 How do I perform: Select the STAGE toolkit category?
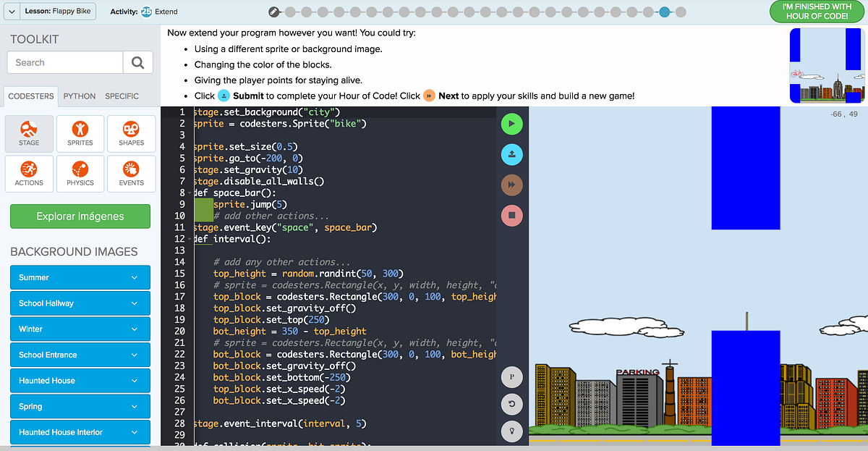tap(29, 133)
